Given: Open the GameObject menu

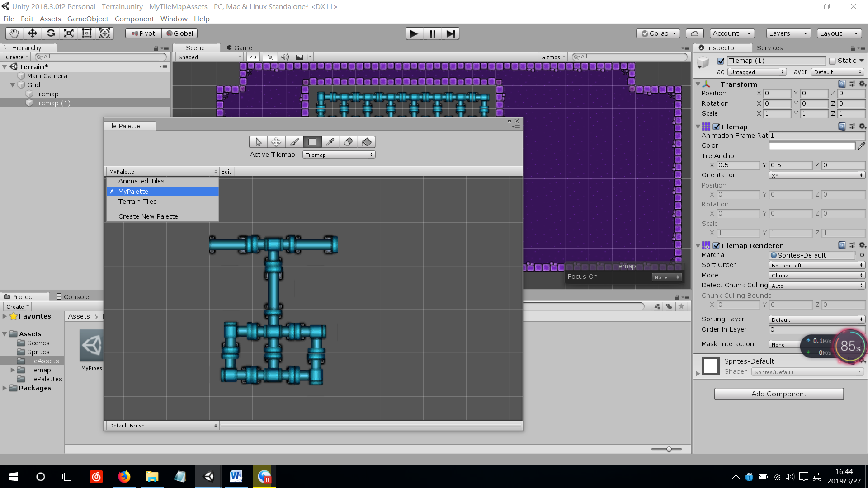Looking at the screenshot, I should 88,19.
